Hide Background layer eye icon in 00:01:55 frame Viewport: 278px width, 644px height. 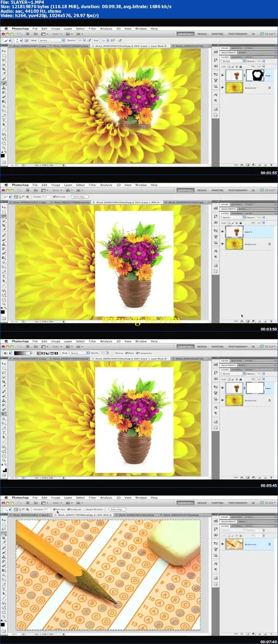click(222, 87)
